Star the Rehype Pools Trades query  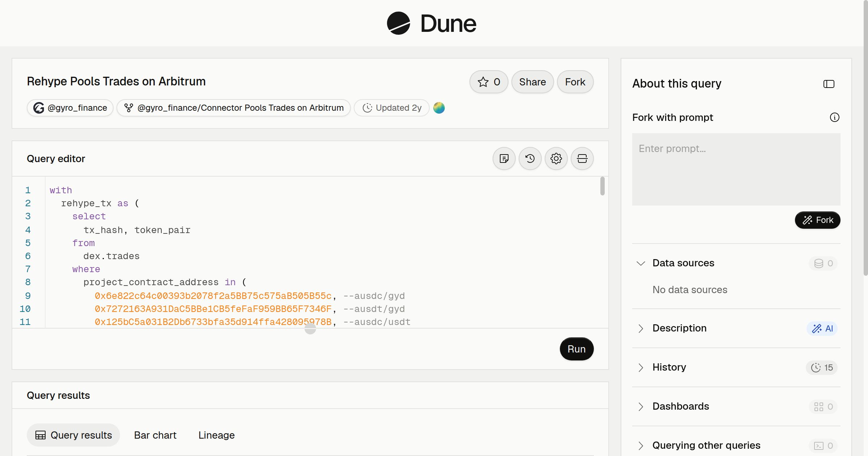[x=489, y=82]
